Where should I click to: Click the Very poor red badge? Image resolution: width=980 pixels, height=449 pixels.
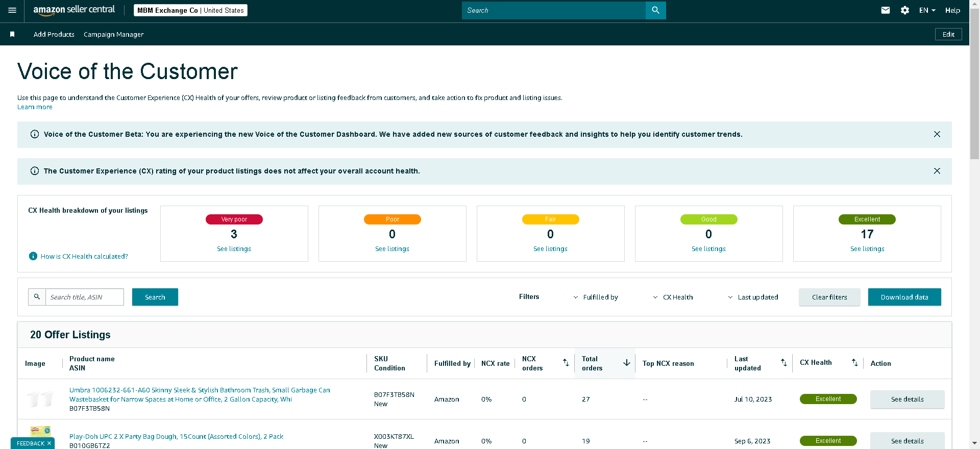pos(234,219)
